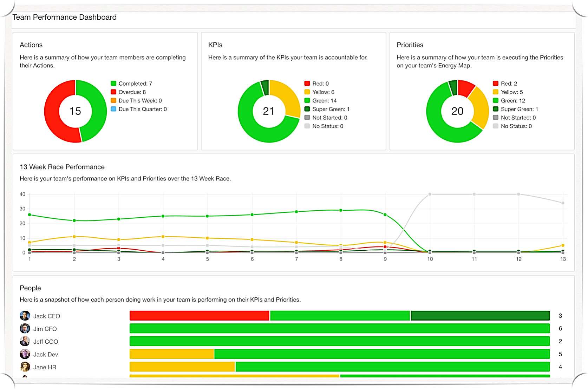588x389 pixels.
Task: Toggle Red: 2 legend in Priorities
Action: (x=505, y=84)
